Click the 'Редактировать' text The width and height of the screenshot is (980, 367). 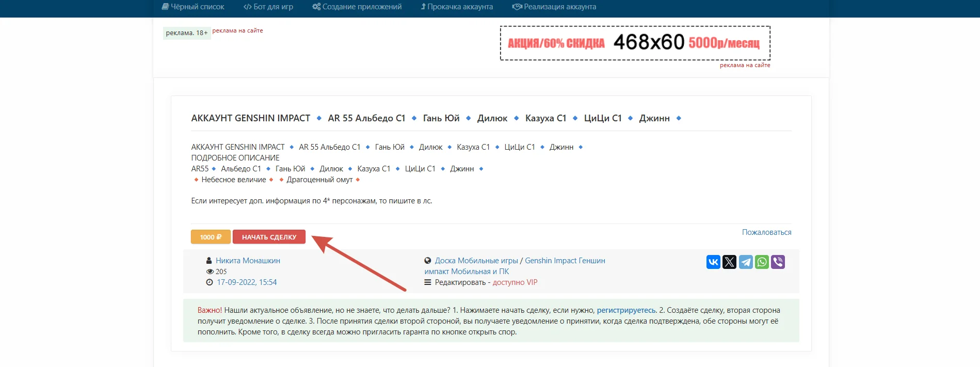460,282
